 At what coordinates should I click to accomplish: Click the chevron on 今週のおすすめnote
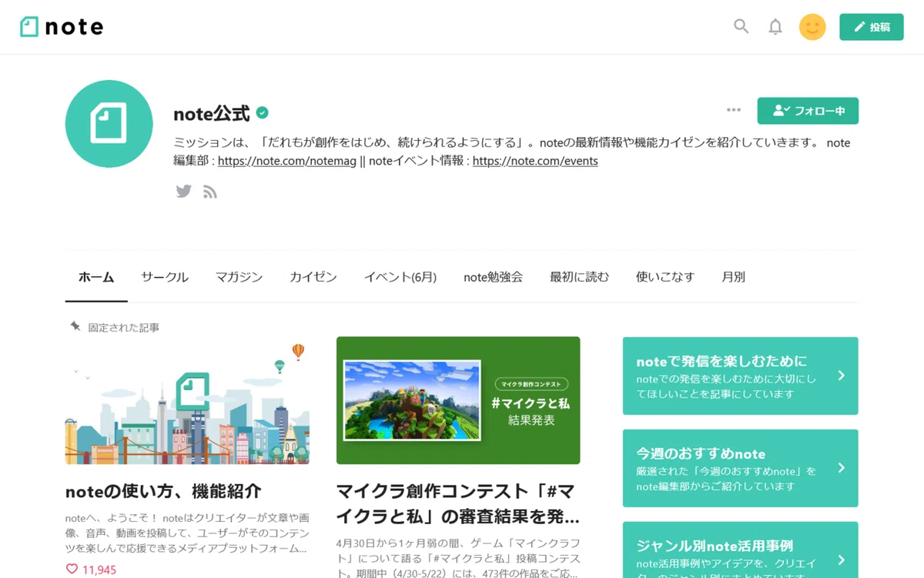point(841,468)
